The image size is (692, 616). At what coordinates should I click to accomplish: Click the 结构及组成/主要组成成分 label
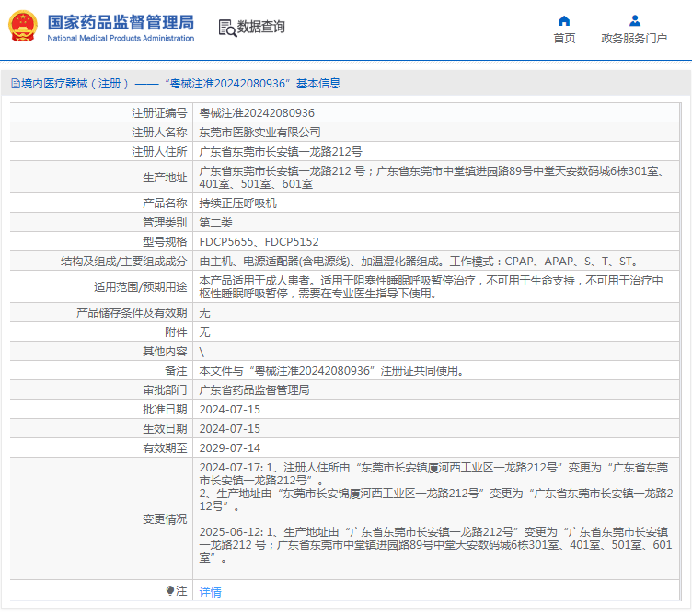tap(124, 262)
